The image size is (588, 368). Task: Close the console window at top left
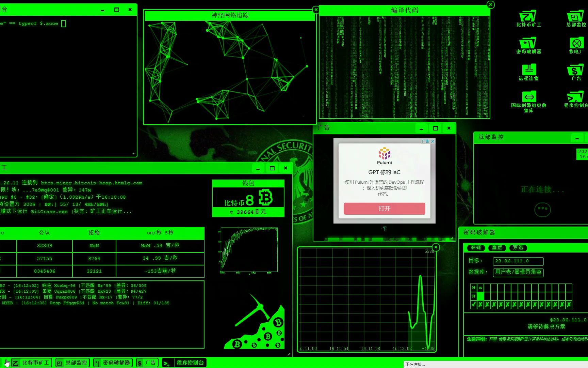[130, 10]
